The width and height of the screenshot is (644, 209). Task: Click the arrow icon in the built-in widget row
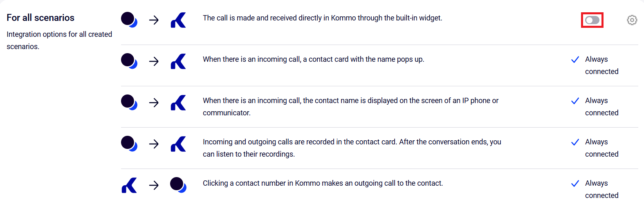point(154,20)
